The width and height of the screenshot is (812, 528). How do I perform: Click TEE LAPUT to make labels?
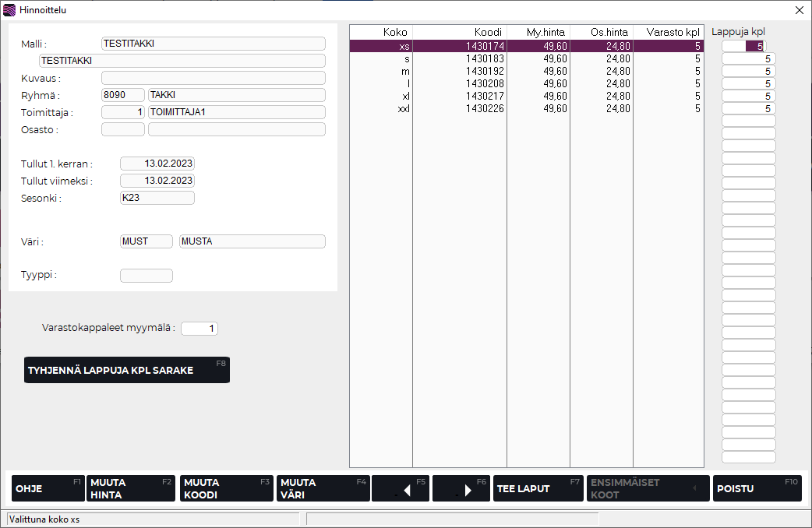(x=538, y=488)
